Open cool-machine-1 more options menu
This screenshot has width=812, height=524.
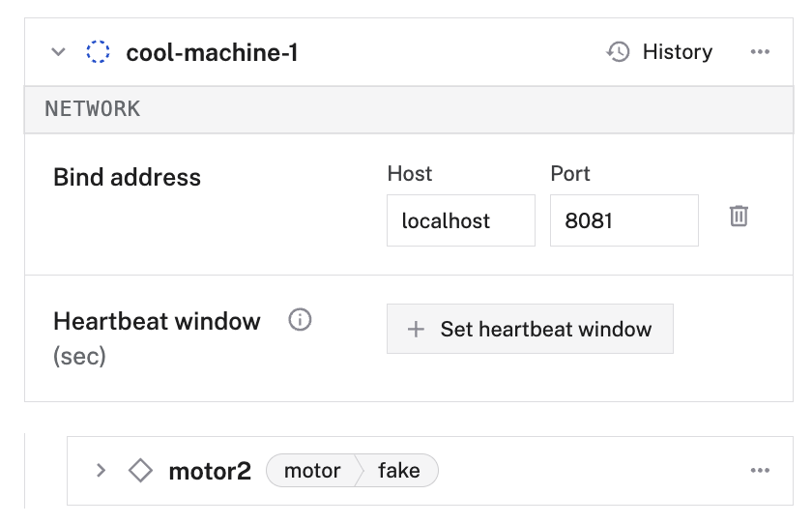click(x=760, y=52)
